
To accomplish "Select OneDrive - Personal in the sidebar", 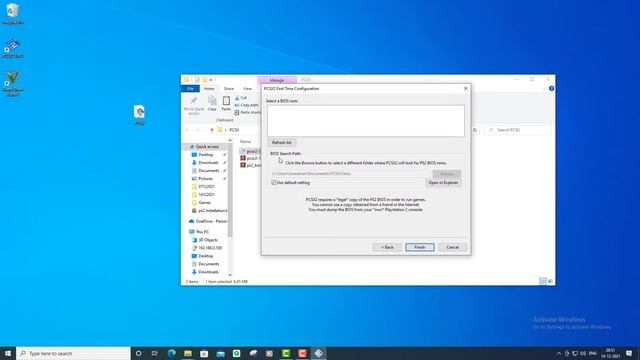I will tap(208, 221).
